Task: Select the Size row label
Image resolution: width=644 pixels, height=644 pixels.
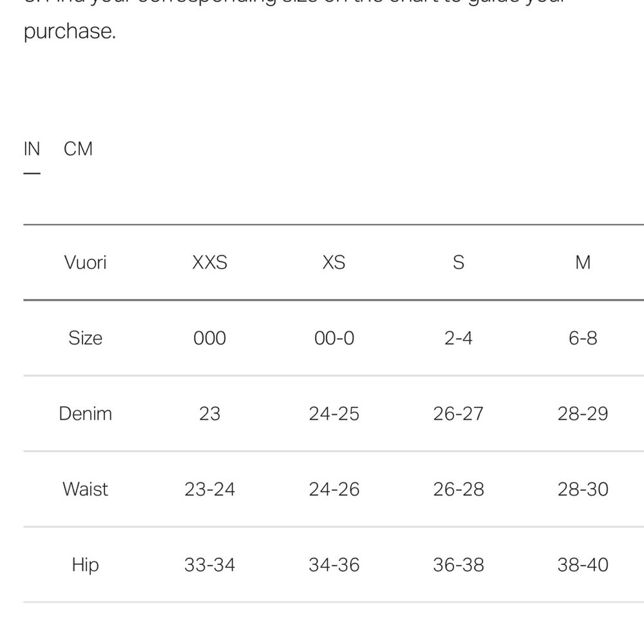Action: [x=86, y=338]
